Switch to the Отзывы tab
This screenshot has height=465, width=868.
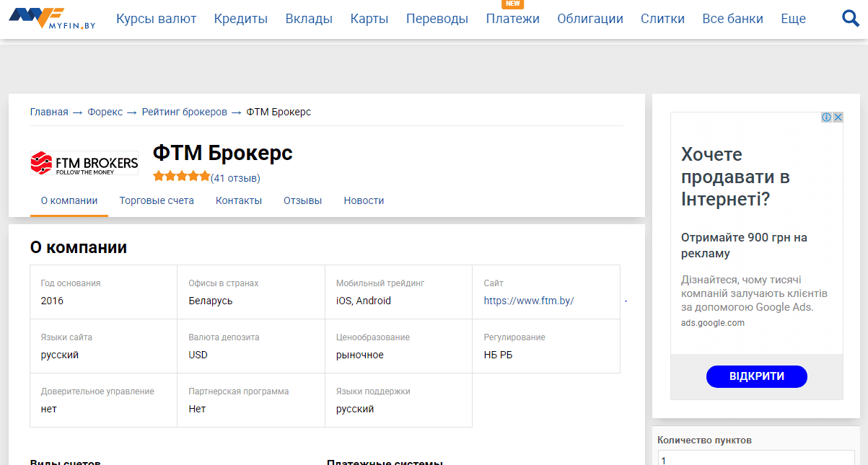pos(302,200)
